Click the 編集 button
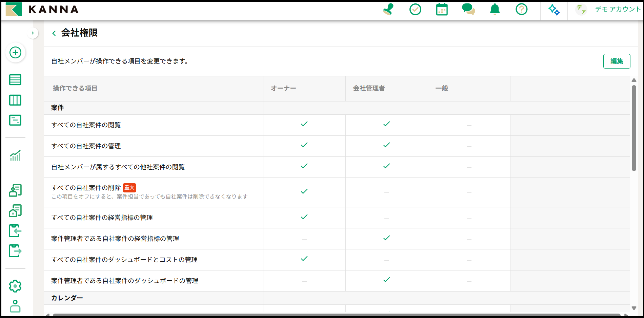The width and height of the screenshot is (644, 318). click(x=617, y=61)
